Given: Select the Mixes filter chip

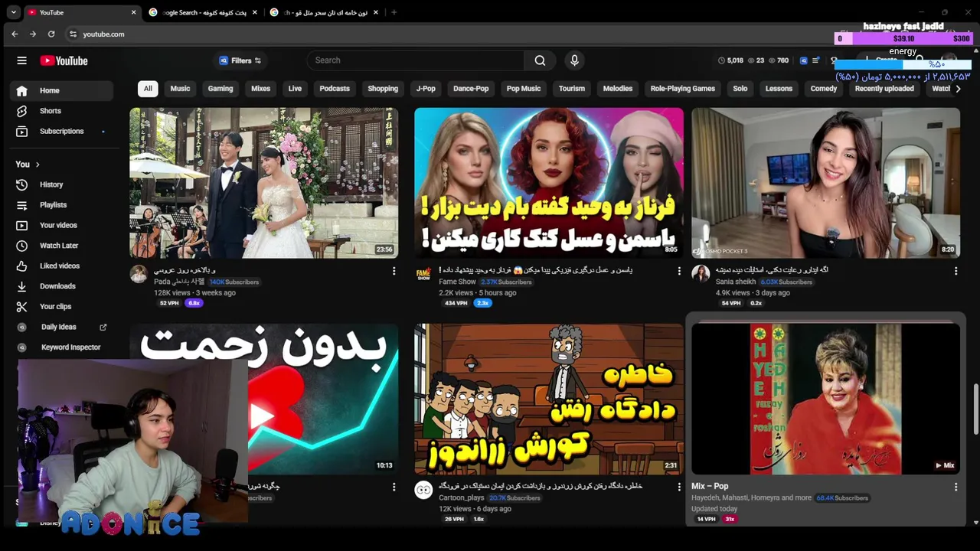Looking at the screenshot, I should click(x=260, y=89).
